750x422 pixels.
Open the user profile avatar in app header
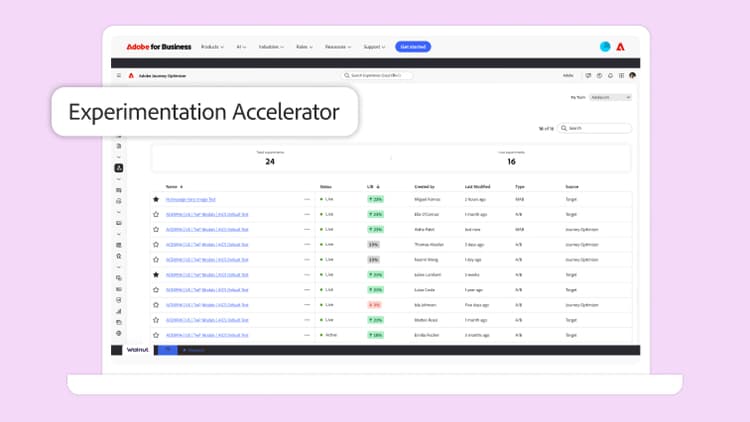(x=632, y=76)
